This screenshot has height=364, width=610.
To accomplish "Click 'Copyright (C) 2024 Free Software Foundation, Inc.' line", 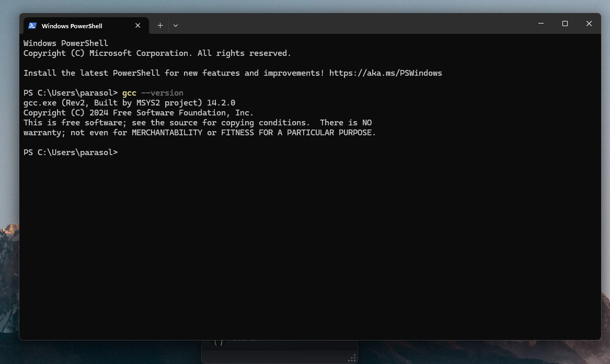I will coord(139,113).
